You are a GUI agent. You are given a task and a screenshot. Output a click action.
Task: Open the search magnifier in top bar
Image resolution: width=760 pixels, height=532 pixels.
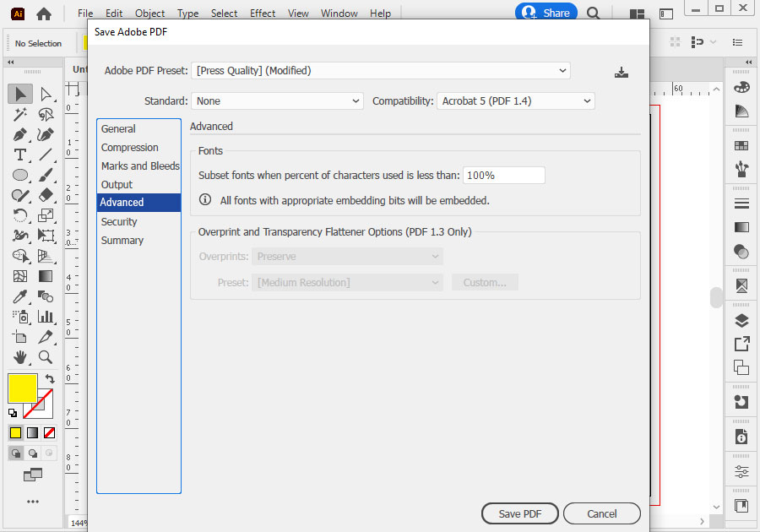click(593, 13)
